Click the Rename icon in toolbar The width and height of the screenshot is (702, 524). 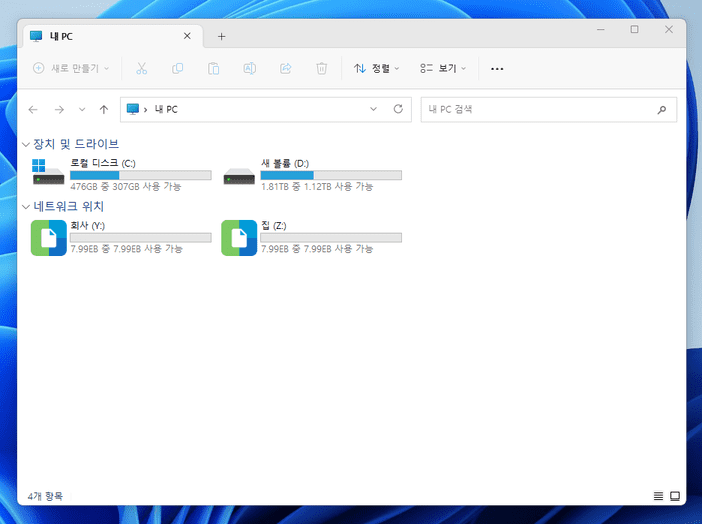(250, 69)
